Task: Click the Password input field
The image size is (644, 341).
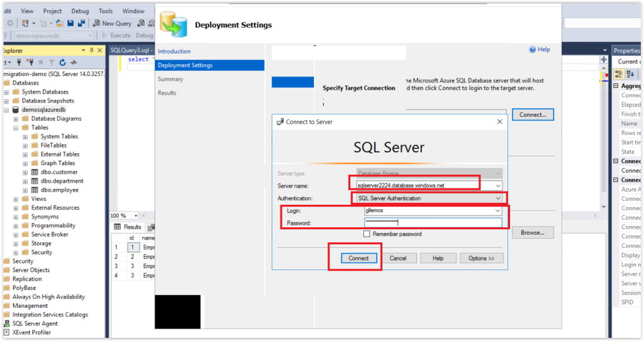Action: click(433, 222)
